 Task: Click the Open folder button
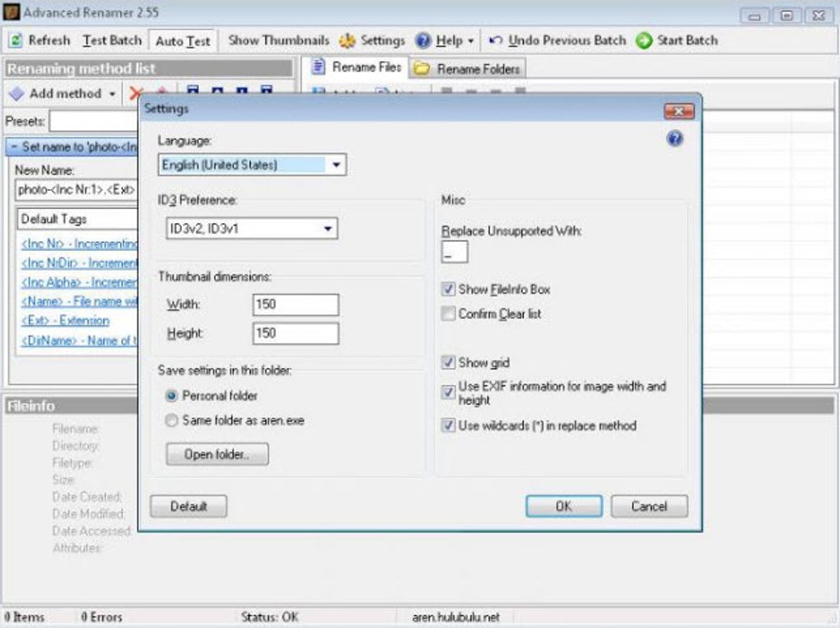pyautogui.click(x=217, y=454)
